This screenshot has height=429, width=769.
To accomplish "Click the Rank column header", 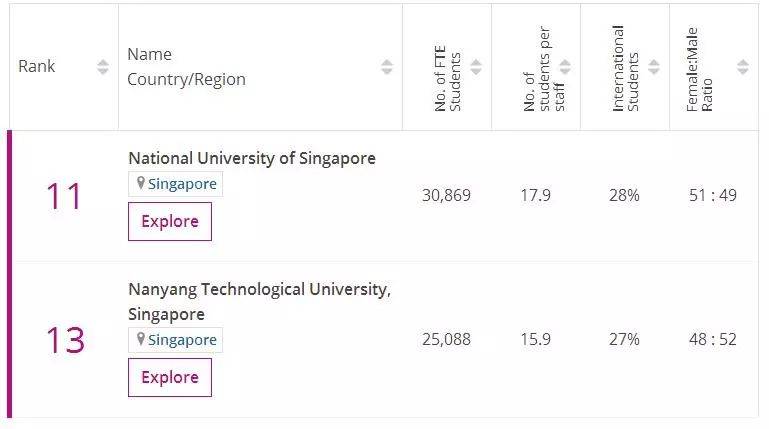I will pyautogui.click(x=37, y=67).
